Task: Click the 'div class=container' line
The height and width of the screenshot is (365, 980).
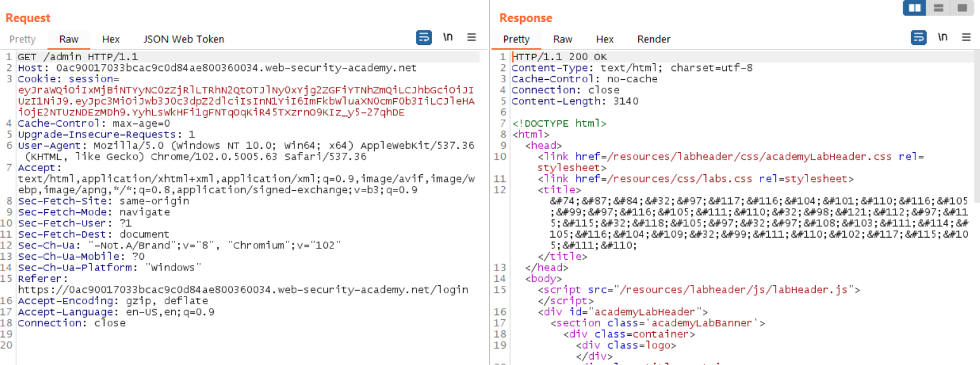Action: coord(629,334)
